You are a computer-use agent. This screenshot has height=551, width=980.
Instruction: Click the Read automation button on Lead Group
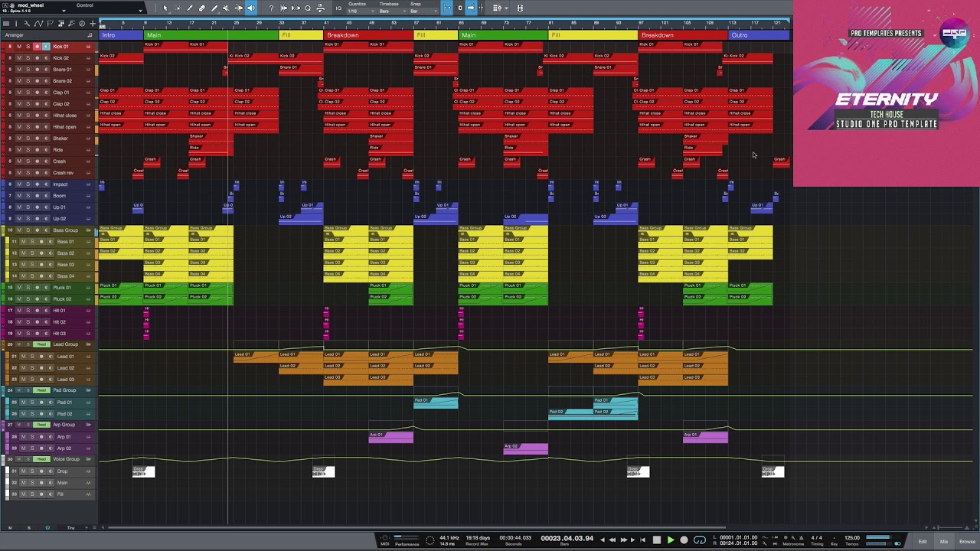pos(41,344)
